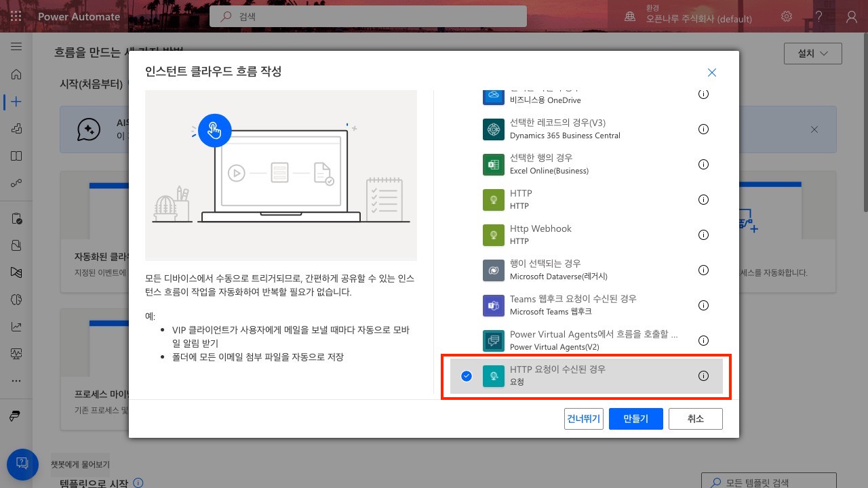
Task: Toggle the hamburger navigation menu
Action: pyautogui.click(x=16, y=47)
